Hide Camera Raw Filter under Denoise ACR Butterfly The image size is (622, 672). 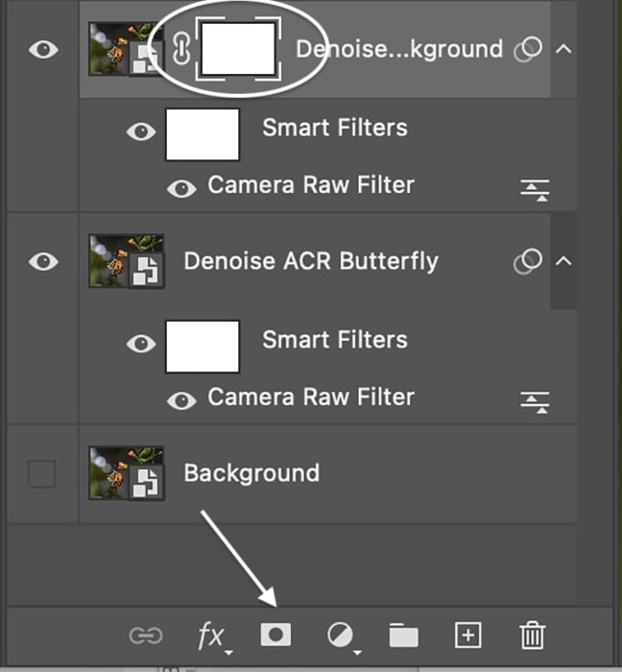click(x=181, y=400)
